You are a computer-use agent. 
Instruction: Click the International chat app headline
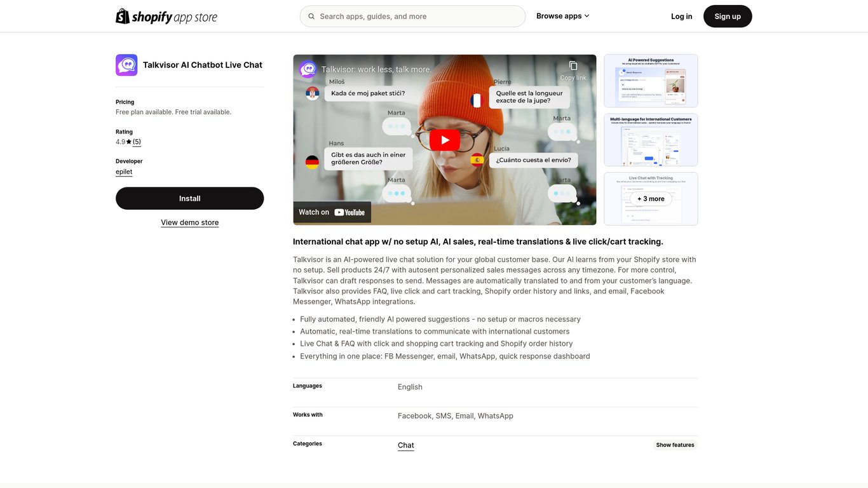point(478,241)
